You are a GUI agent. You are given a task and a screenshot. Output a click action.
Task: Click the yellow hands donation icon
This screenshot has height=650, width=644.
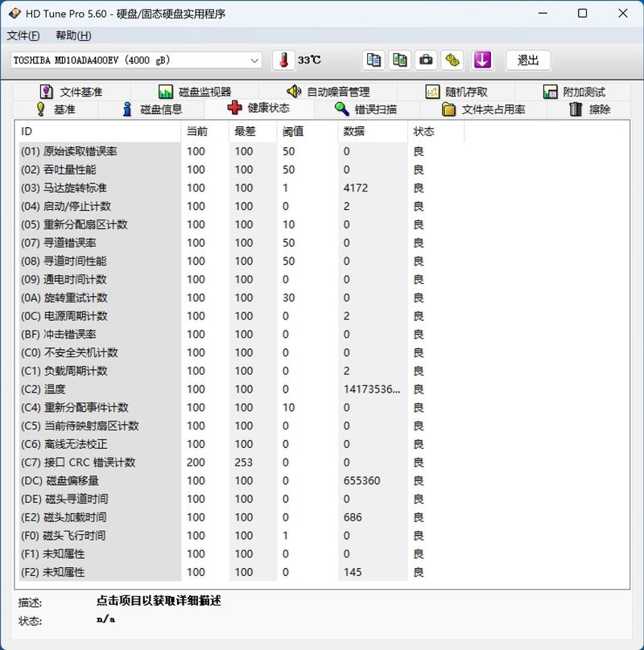click(452, 60)
